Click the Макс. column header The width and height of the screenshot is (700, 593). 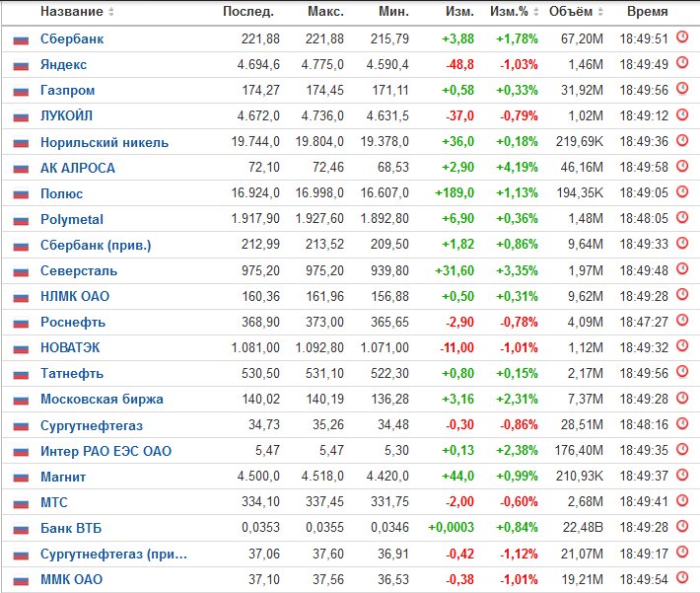pos(326,12)
